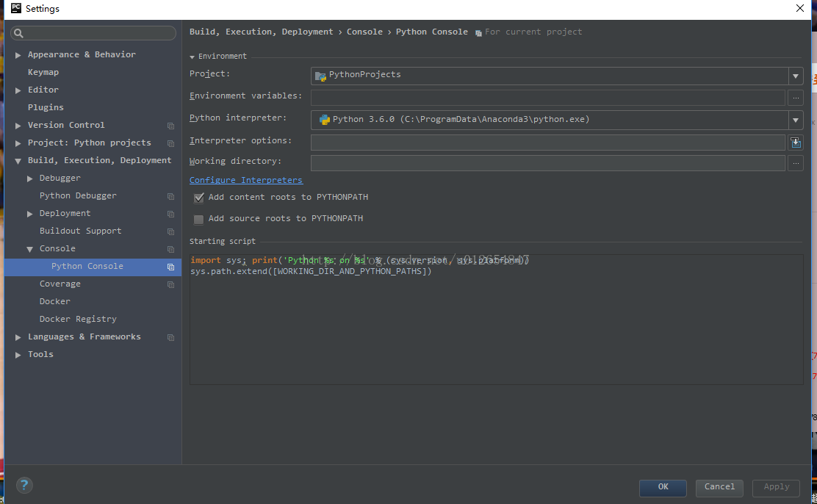Click the project-level icon beside Languages & Frameworks
817x504 pixels.
pos(170,338)
